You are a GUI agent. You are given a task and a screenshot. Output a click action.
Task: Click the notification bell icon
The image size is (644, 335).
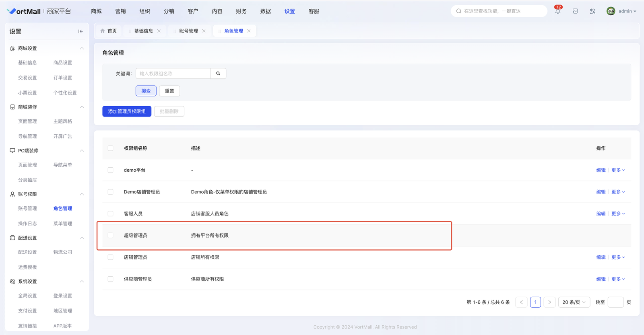557,11
